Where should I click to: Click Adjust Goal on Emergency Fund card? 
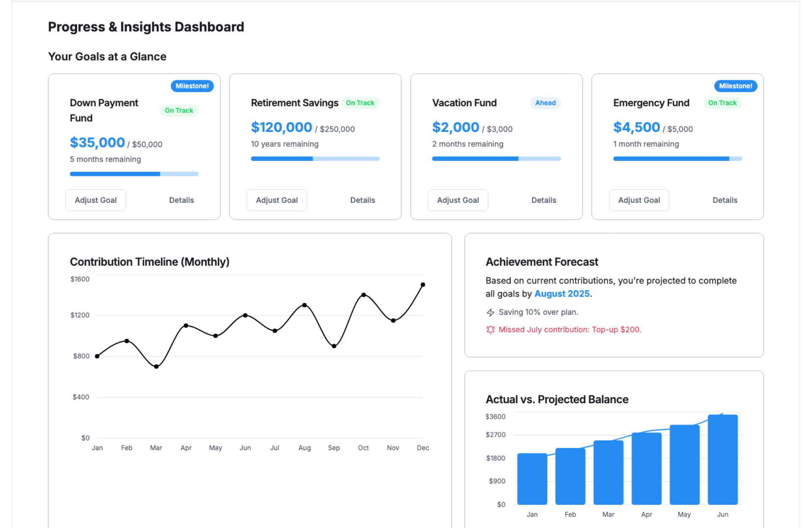pos(639,200)
